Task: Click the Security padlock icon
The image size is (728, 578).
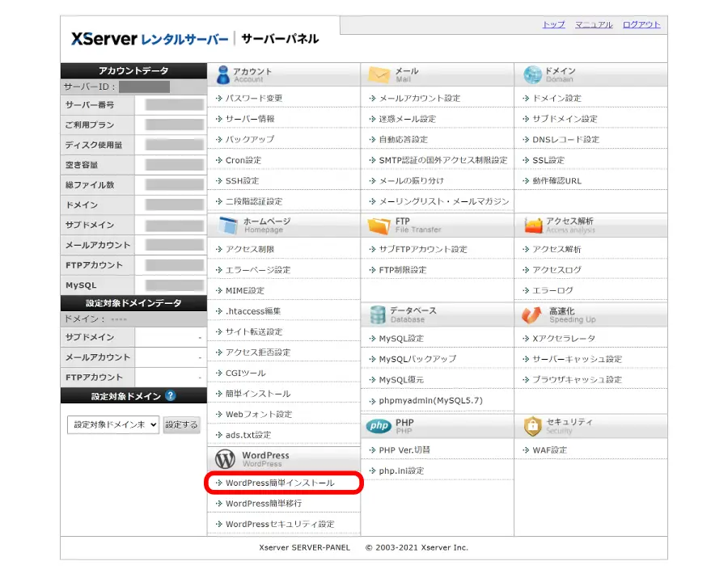Action: (532, 426)
